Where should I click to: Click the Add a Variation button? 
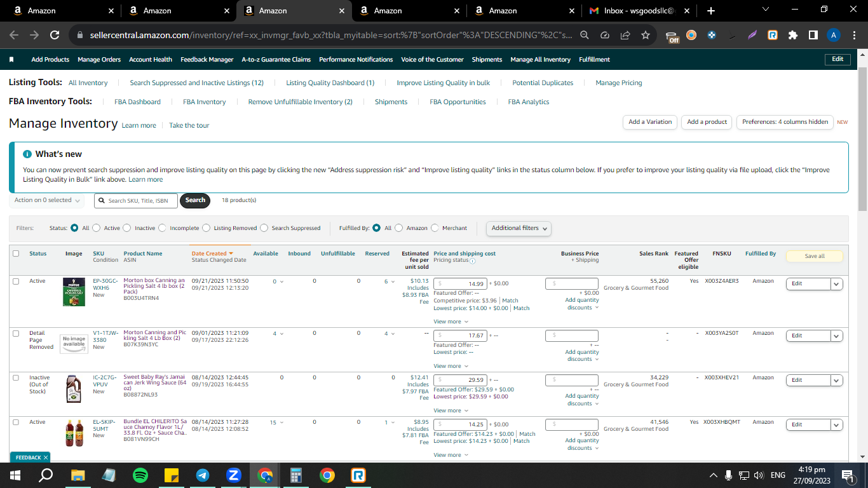650,122
